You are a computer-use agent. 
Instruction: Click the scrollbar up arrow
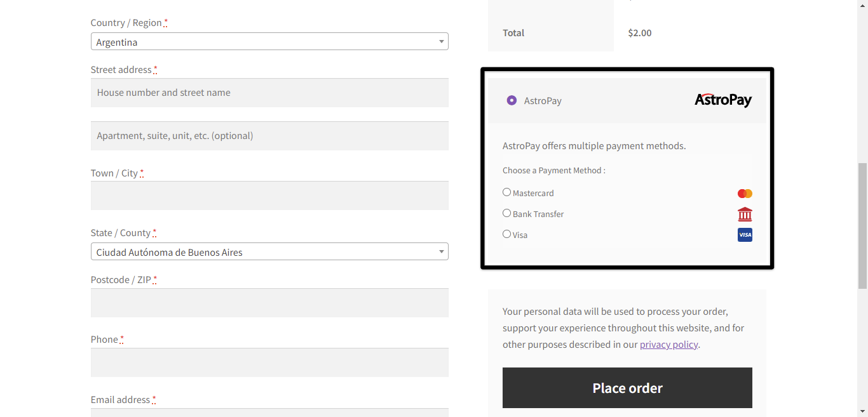(862, 5)
